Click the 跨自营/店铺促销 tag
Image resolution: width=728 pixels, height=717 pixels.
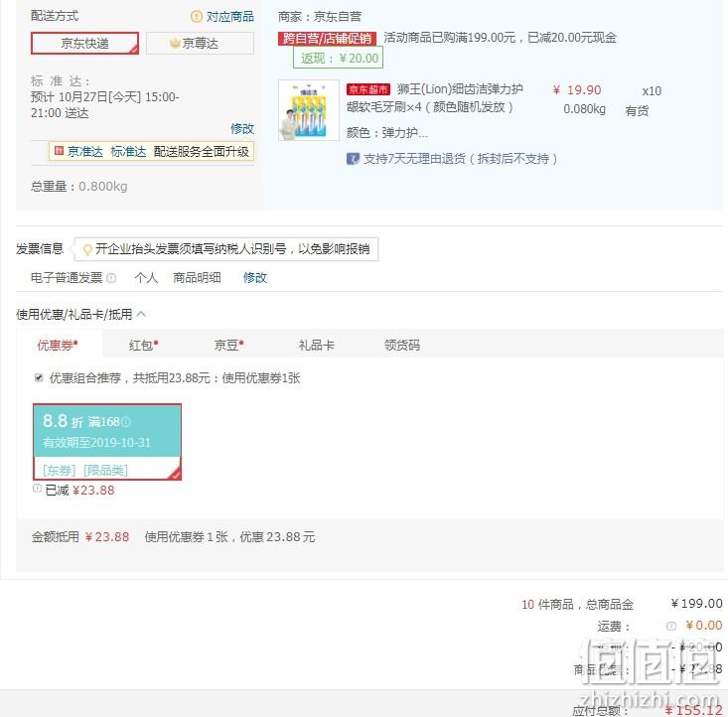(x=328, y=38)
